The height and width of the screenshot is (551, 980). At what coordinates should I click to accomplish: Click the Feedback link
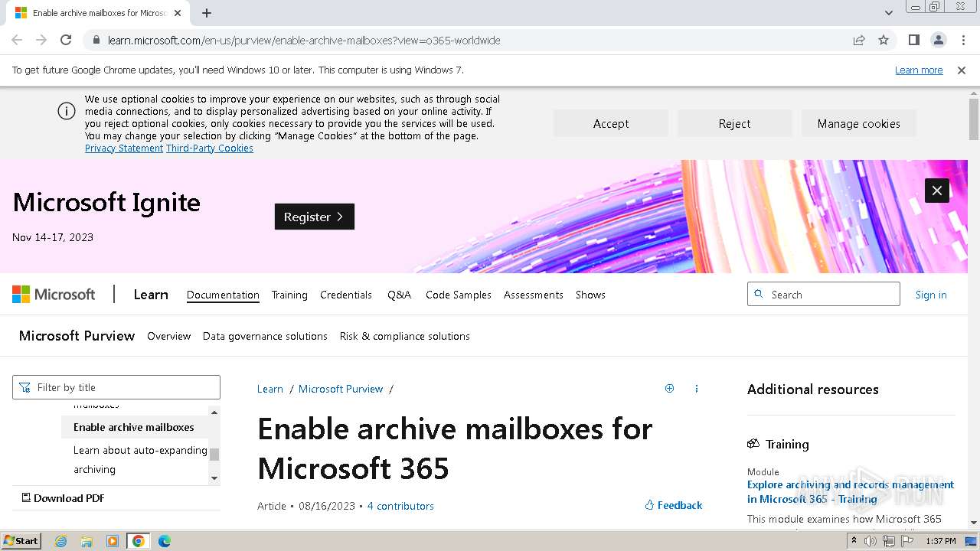(x=673, y=505)
